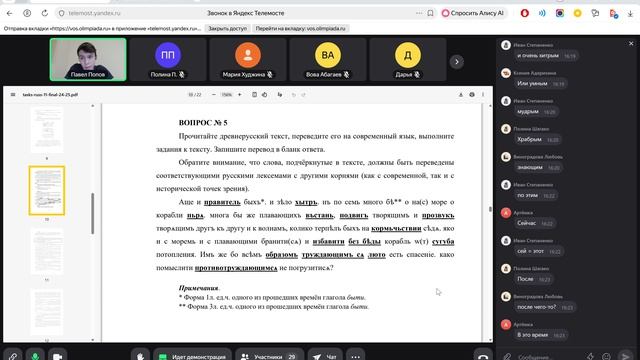Open the purple camera extension icon
This screenshot has width=640, height=360.
[x=560, y=13]
